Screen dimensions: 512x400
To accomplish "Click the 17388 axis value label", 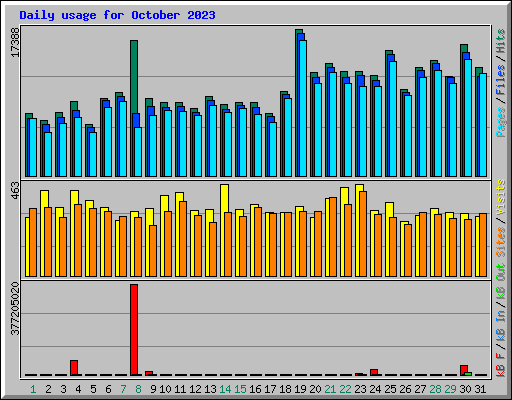I will pos(15,43).
